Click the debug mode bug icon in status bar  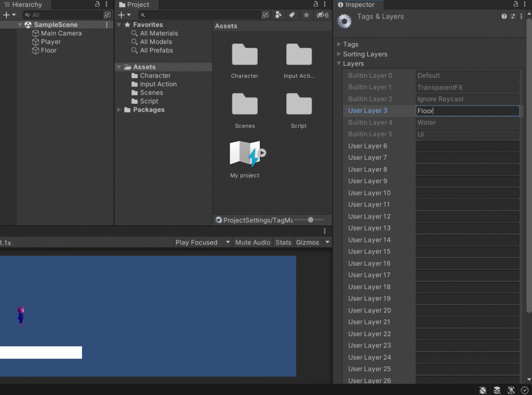(x=483, y=390)
